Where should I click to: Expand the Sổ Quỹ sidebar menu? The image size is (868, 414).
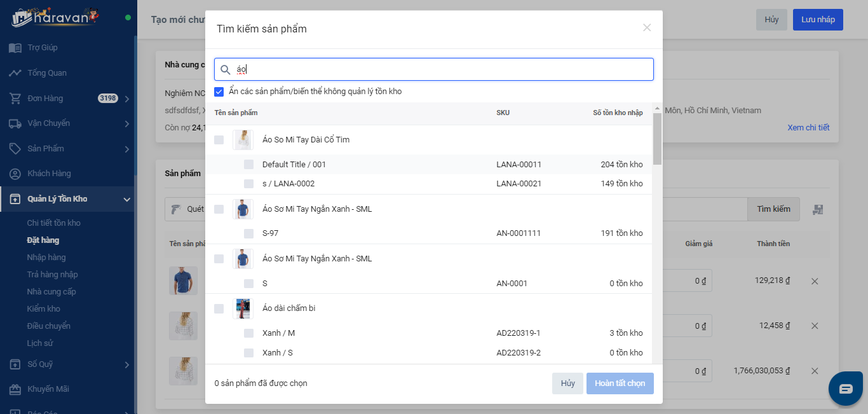[x=126, y=365]
